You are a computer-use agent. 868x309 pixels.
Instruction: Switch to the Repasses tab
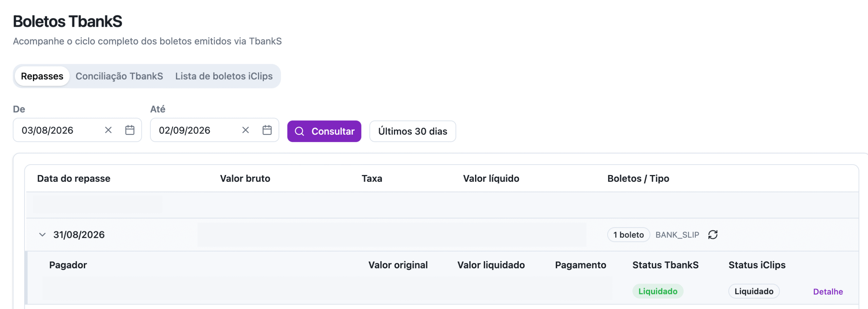(42, 76)
